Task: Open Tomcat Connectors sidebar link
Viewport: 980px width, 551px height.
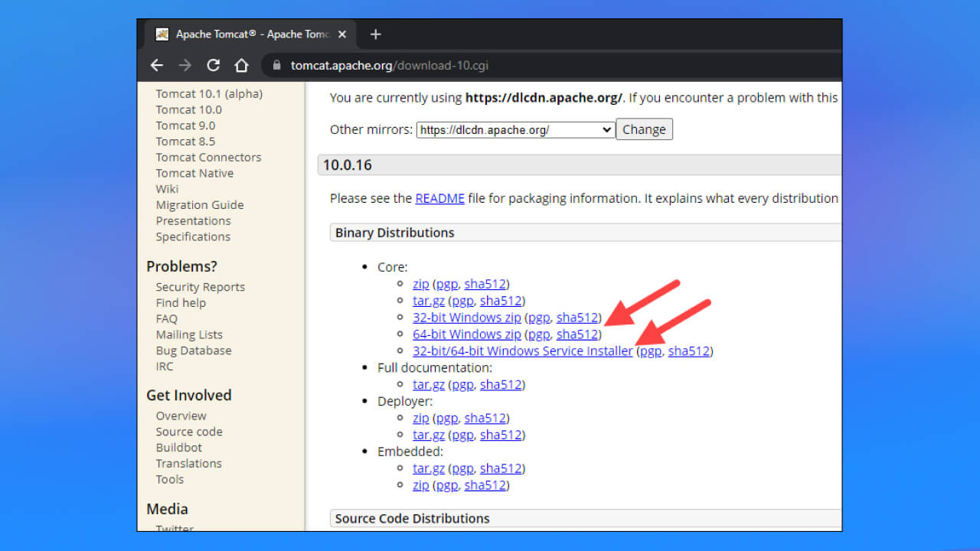Action: point(209,158)
